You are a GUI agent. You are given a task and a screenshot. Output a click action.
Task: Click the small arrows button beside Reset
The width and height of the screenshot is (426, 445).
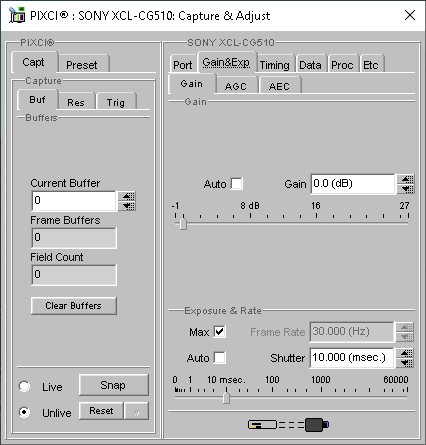pyautogui.click(x=136, y=411)
